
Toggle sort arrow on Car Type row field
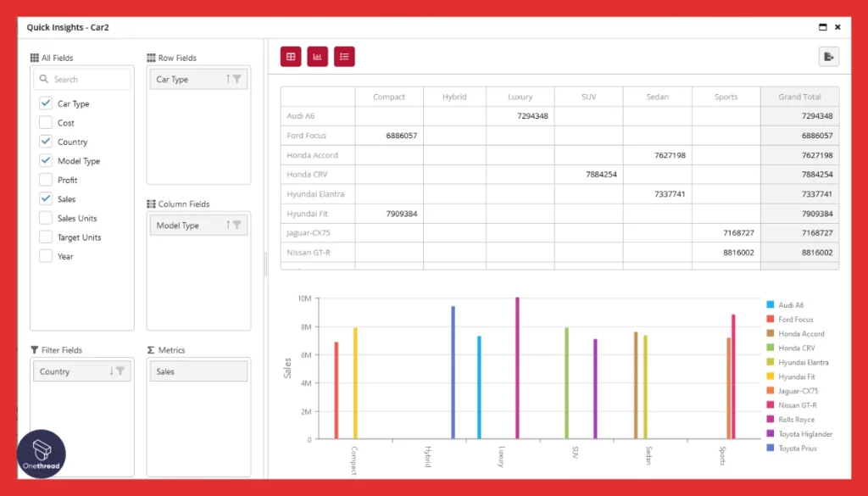tap(227, 79)
